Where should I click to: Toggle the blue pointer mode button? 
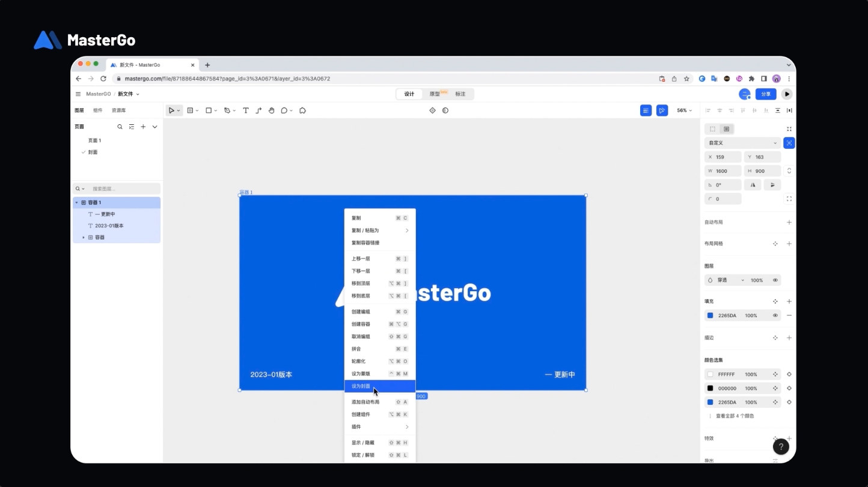[662, 110]
